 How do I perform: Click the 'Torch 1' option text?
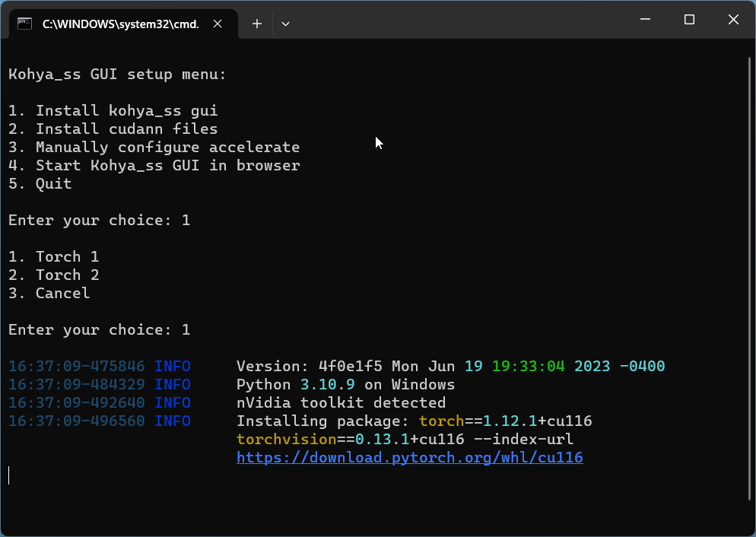click(x=53, y=257)
